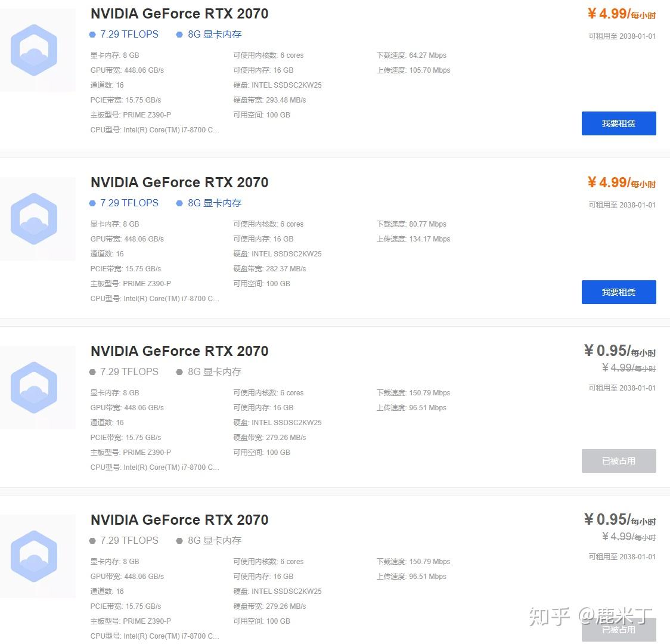The image size is (670, 644).
Task: Select the text '下载速度: 80.77 Mbps'
Action: 411,224
